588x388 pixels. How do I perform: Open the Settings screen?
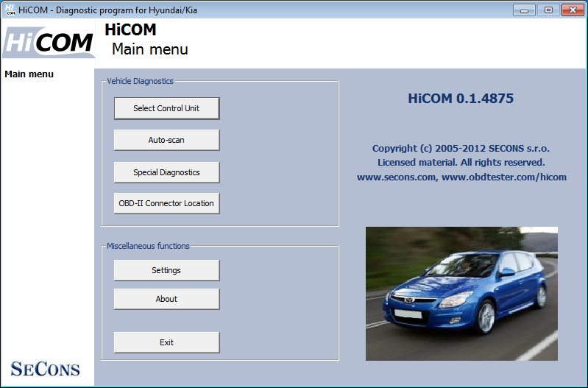(x=166, y=270)
